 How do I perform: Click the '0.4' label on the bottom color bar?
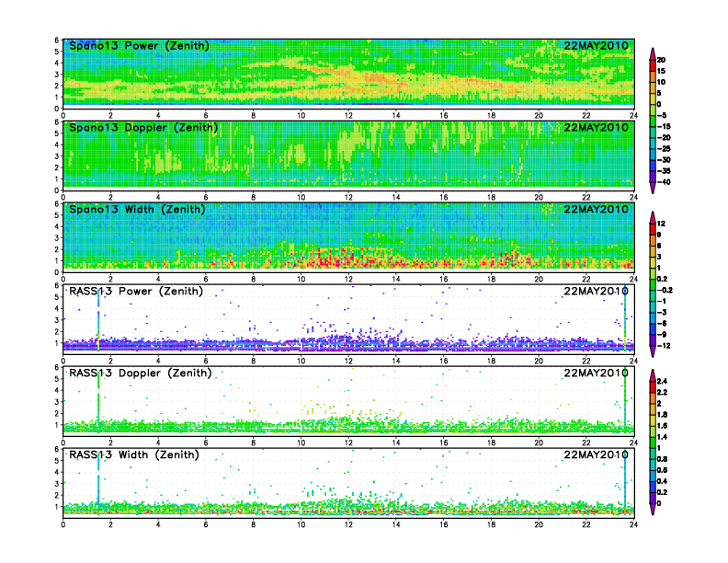(662, 482)
